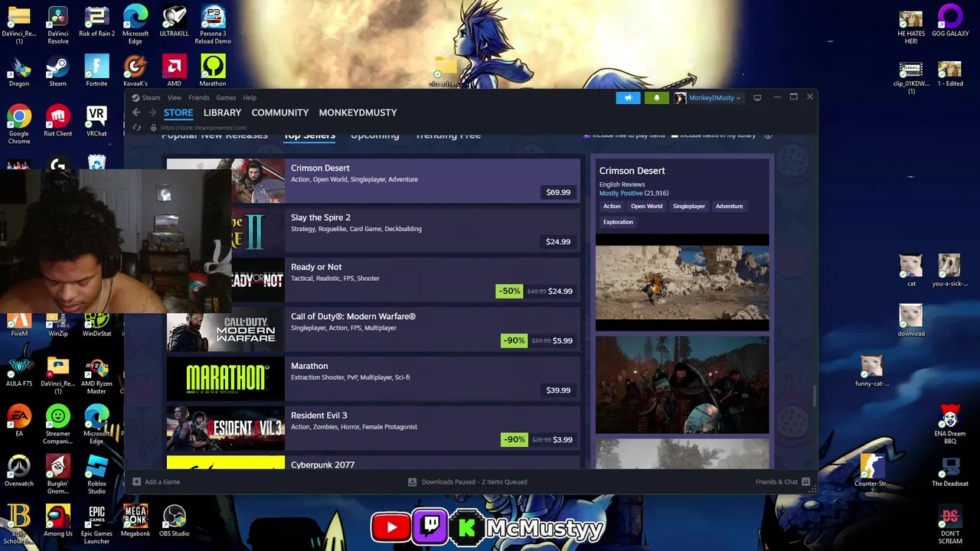Open Friends & Chat panel
The width and height of the screenshot is (980, 551).
point(782,482)
